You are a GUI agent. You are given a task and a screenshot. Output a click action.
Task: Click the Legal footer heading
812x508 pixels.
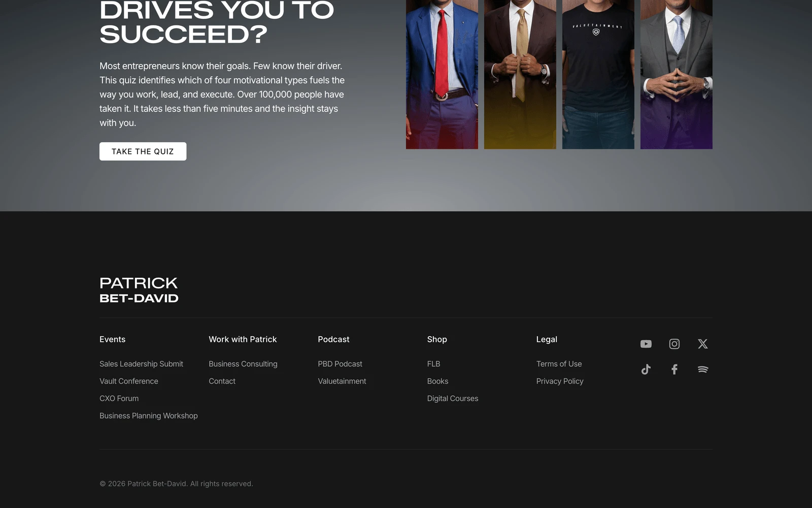pyautogui.click(x=547, y=339)
